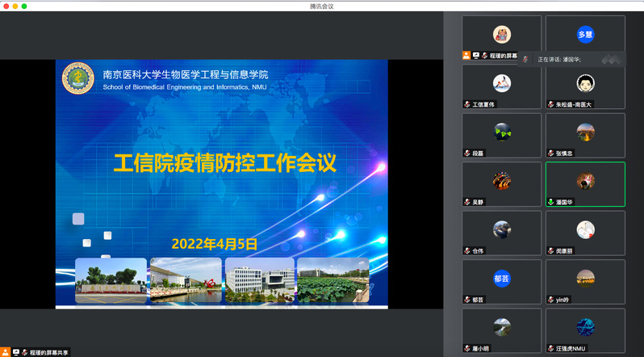644x357 pixels.
Task: Click the 汪强虎NMU participant tile
Action: [x=585, y=330]
